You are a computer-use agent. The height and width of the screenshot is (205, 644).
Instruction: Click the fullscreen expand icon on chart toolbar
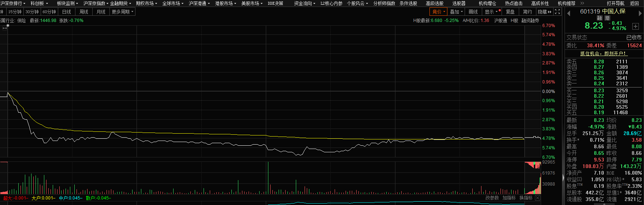557,12
